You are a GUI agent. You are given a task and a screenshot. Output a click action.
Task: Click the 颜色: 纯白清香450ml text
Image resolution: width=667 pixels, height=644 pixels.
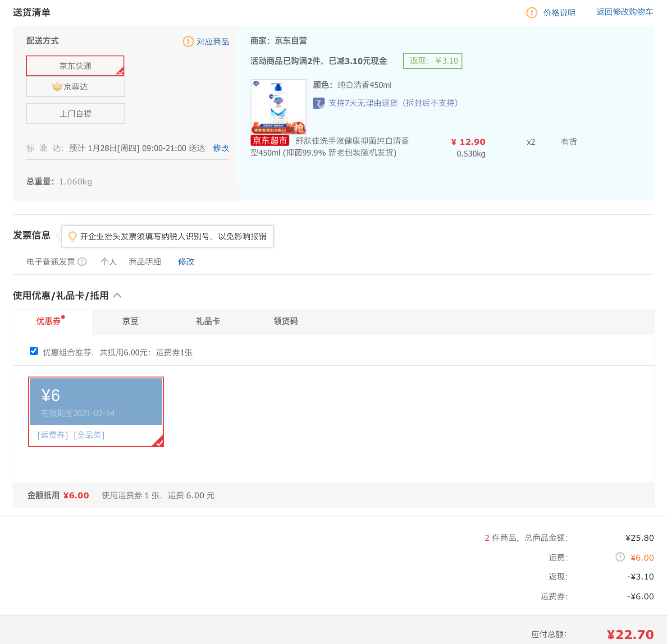click(352, 85)
